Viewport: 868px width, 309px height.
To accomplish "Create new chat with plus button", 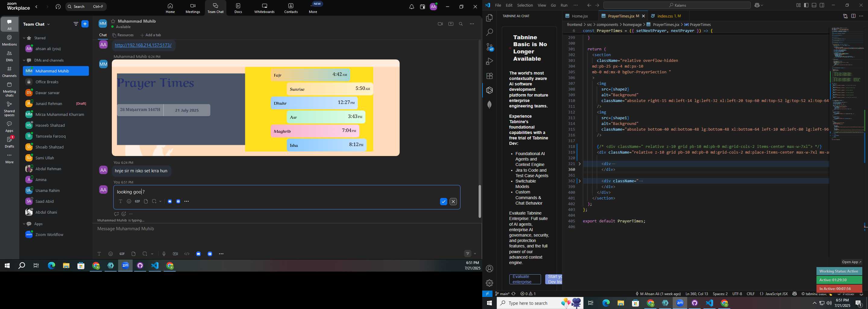I will pos(85,24).
